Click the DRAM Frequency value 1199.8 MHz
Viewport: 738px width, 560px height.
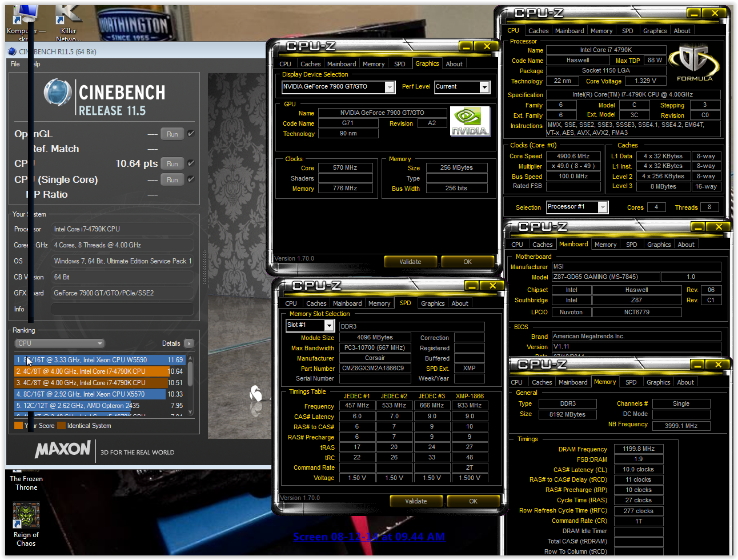click(639, 449)
